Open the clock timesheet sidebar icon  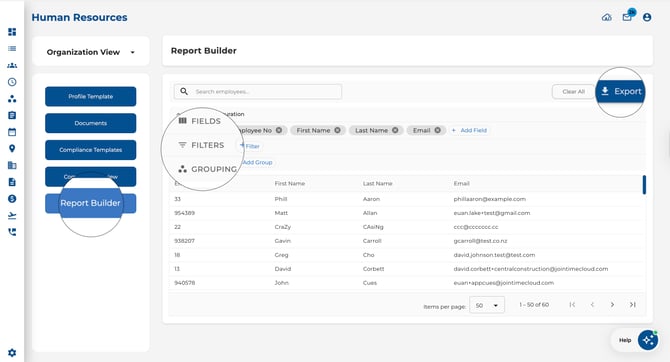(12, 82)
